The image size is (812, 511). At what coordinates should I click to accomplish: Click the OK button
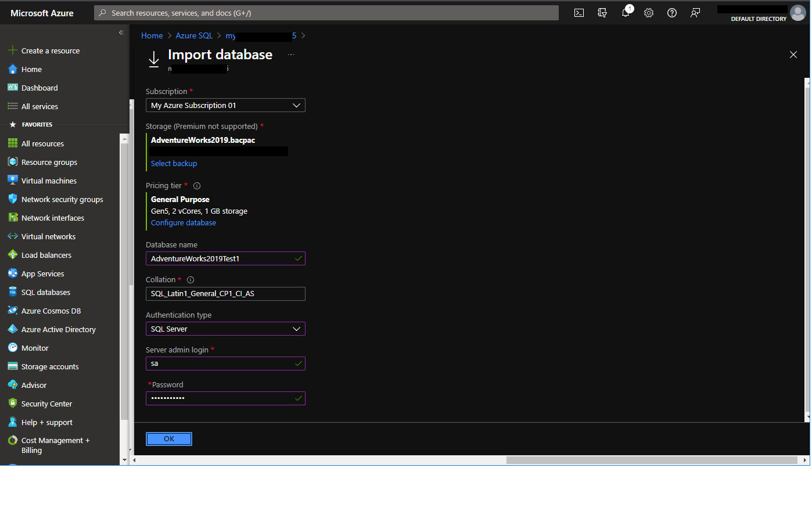click(169, 439)
